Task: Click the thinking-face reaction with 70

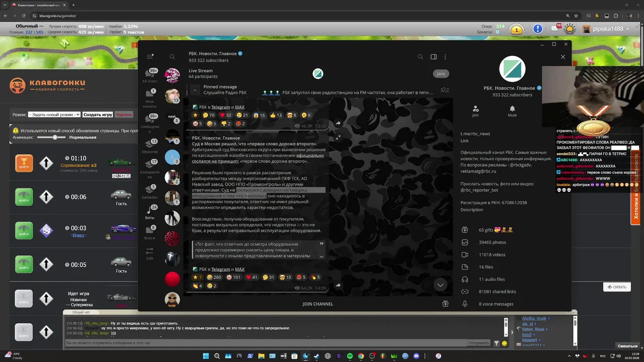Action: tap(209, 115)
